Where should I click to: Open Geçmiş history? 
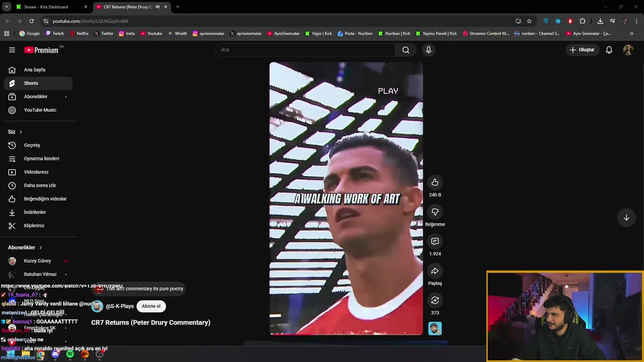pos(38,145)
